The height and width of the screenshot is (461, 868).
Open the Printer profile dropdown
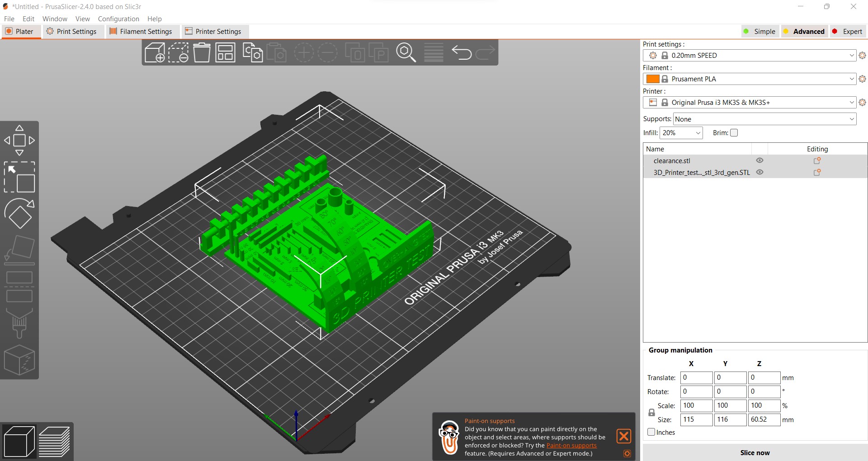tap(749, 102)
